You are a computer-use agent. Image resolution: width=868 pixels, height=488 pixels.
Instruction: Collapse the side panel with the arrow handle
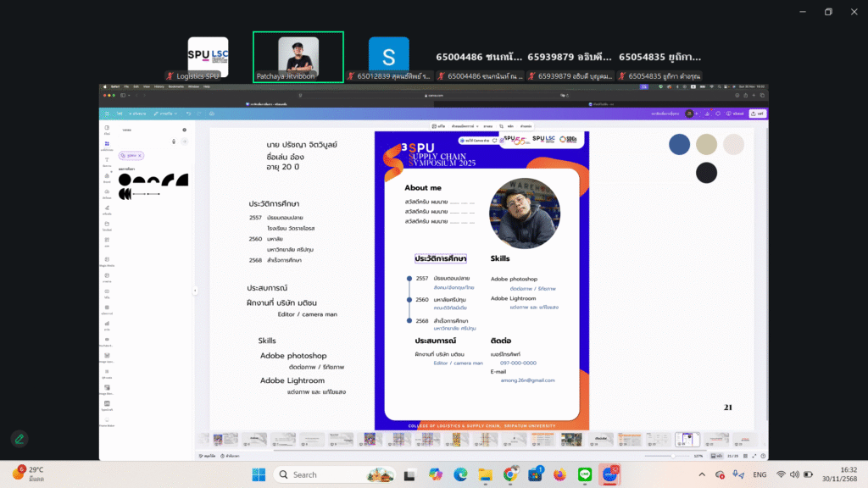195,291
